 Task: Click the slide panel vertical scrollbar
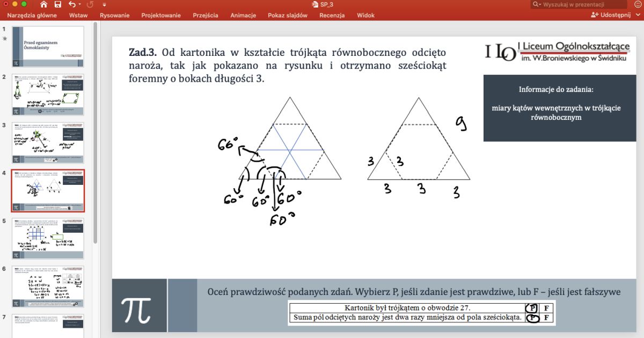95,134
